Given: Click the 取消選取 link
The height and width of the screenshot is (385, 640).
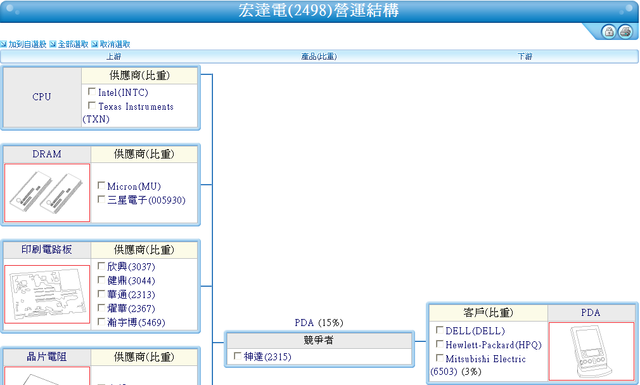Looking at the screenshot, I should [115, 44].
